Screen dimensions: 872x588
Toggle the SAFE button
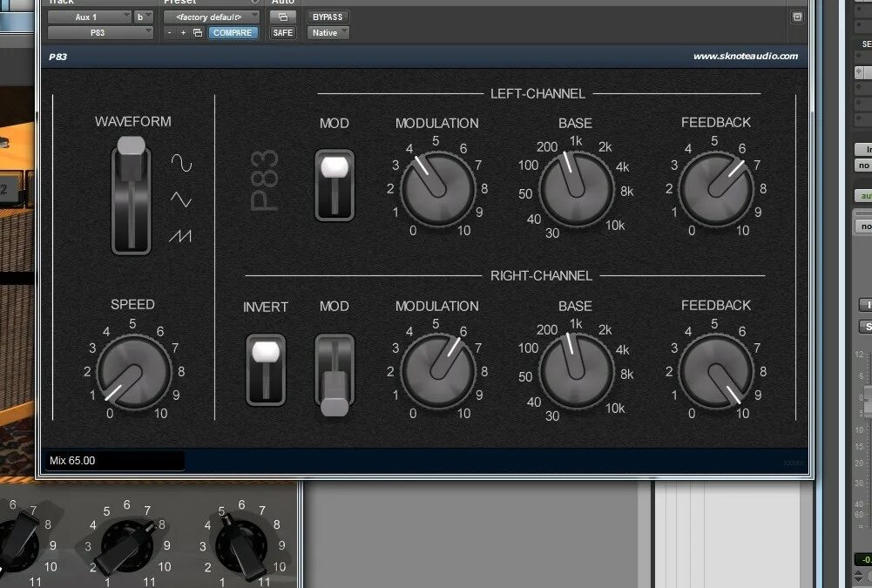pos(282,33)
